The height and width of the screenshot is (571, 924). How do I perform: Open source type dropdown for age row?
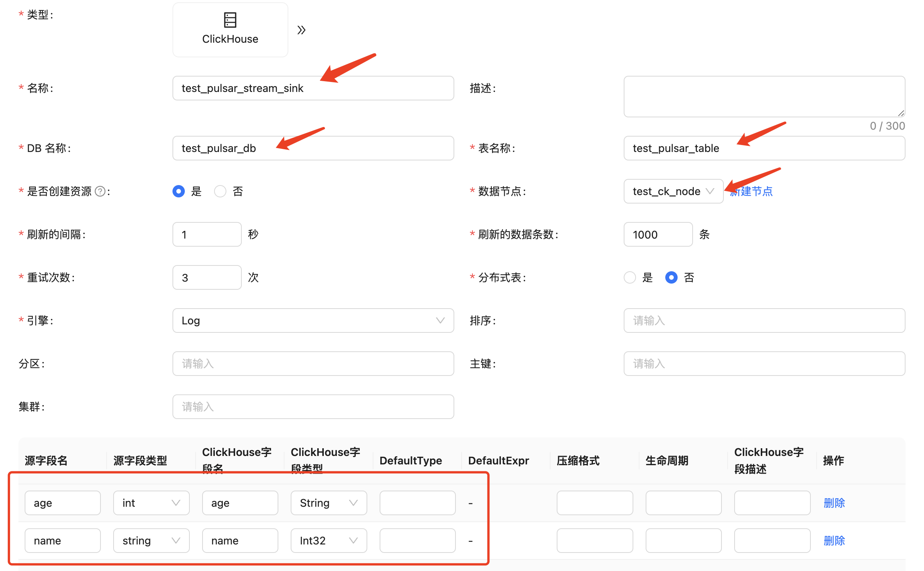tap(151, 503)
